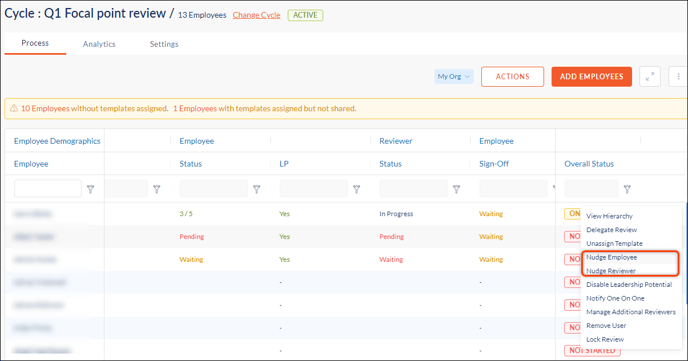Click '10 Employees without templates assigned' link
The image size is (688, 361).
coord(94,108)
